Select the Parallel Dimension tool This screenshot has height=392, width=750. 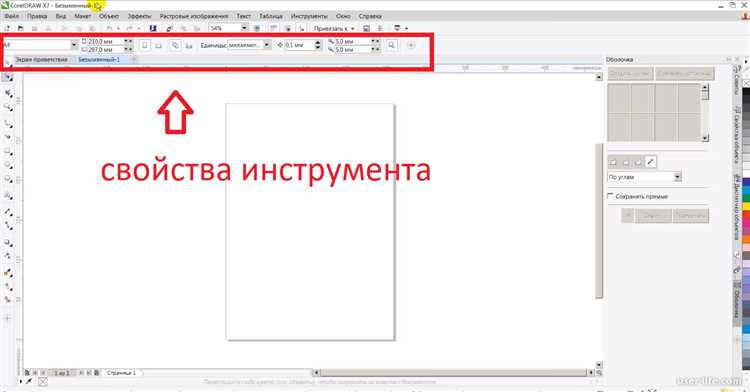coord(8,211)
